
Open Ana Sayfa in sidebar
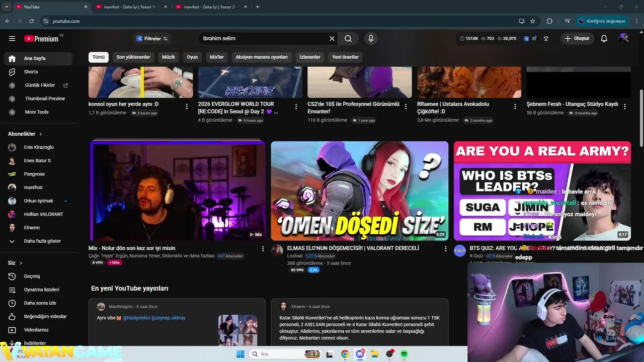coord(38,58)
